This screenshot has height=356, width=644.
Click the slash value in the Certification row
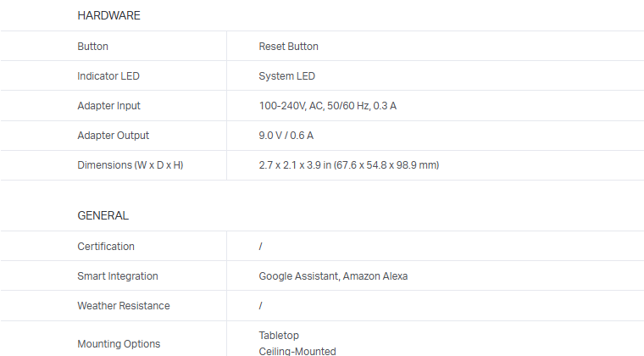click(261, 247)
